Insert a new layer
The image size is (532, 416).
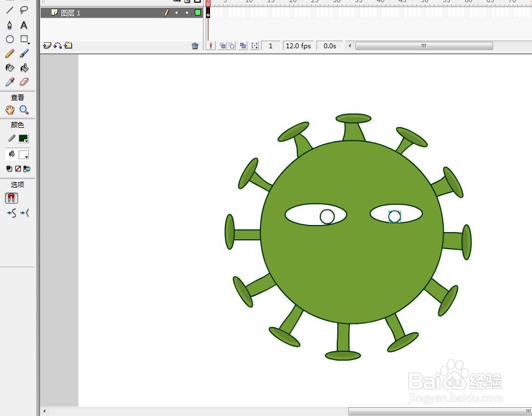(47, 46)
